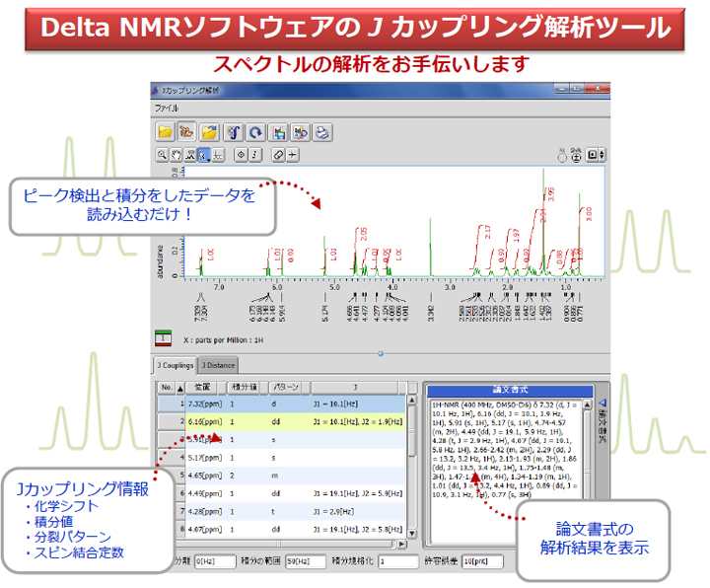The width and height of the screenshot is (710, 588).
Task: Click the Alt mouse-mode indicator icon
Action: pyautogui.click(x=562, y=155)
